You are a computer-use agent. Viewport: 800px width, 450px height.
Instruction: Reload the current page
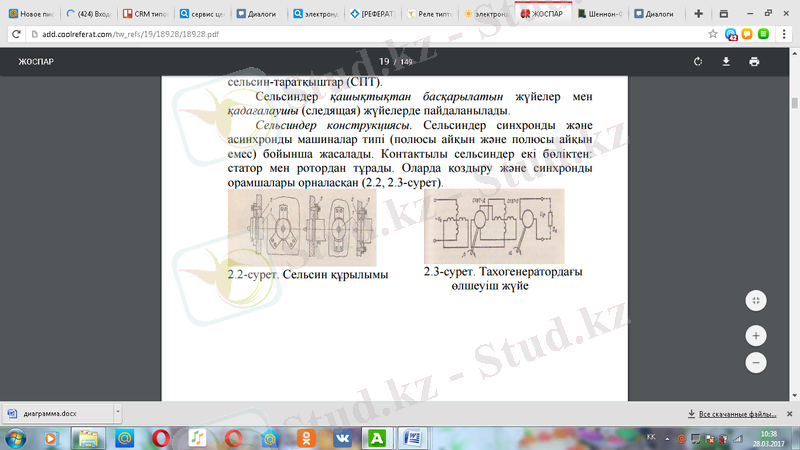tap(15, 33)
